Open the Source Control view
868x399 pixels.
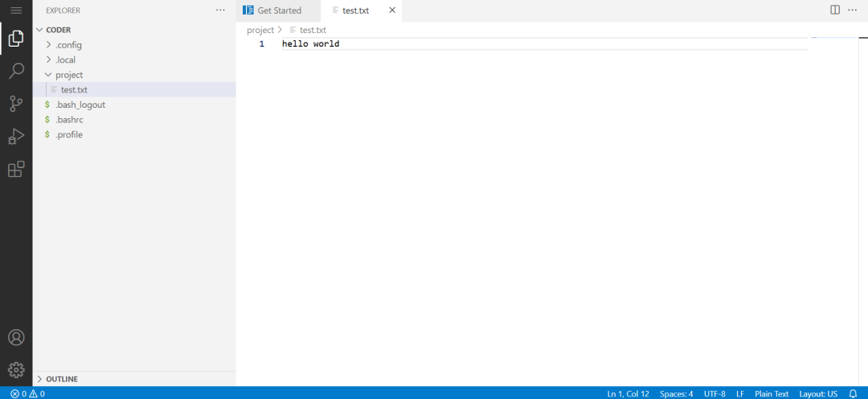coord(16,104)
